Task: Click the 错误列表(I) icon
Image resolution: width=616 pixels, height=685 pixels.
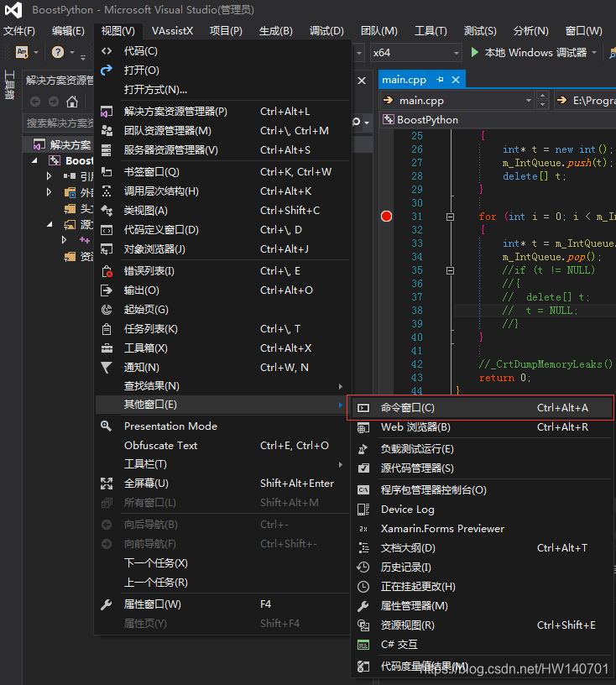Action: pos(107,271)
